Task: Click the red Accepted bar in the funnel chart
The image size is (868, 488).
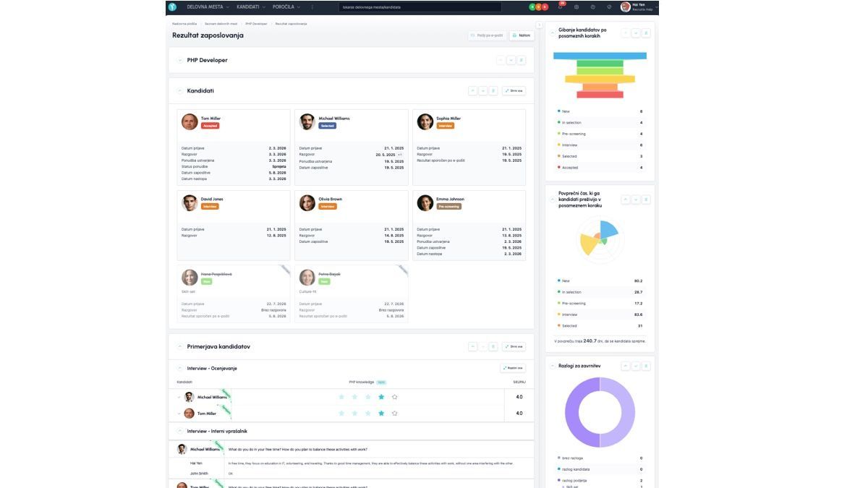Action: (600, 95)
